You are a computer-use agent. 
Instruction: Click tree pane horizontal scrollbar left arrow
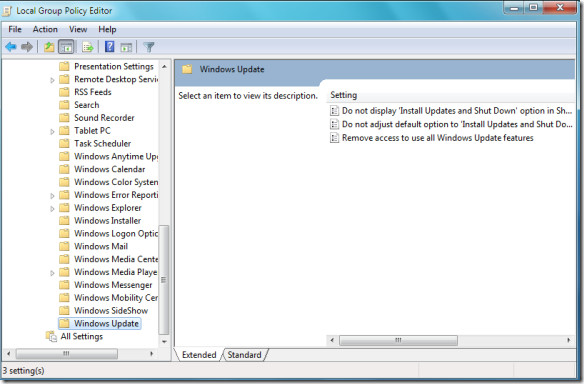[x=9, y=353]
